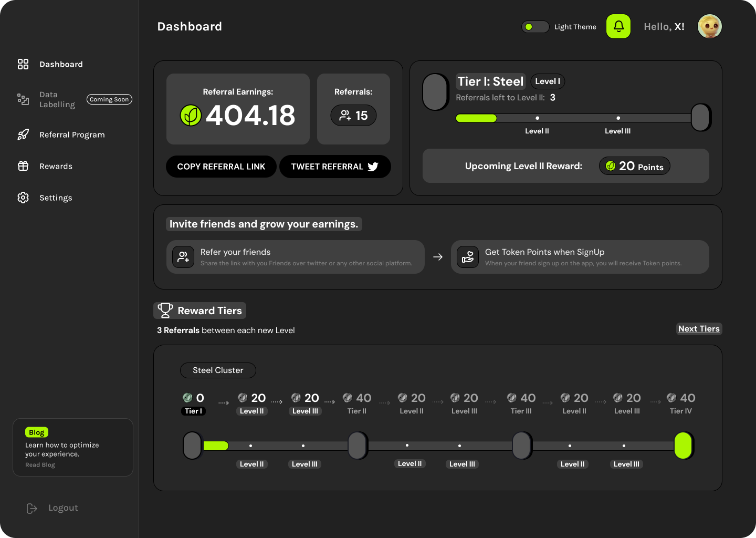The image size is (756, 538).
Task: Click the Logout toggle control in sidebar
Action: pos(31,508)
